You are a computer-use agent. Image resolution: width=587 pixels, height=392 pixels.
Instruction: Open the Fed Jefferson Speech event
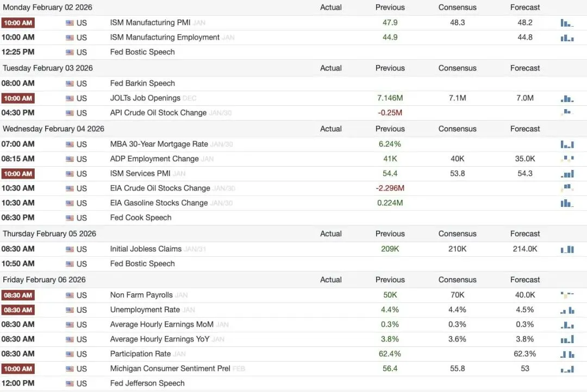click(x=147, y=383)
